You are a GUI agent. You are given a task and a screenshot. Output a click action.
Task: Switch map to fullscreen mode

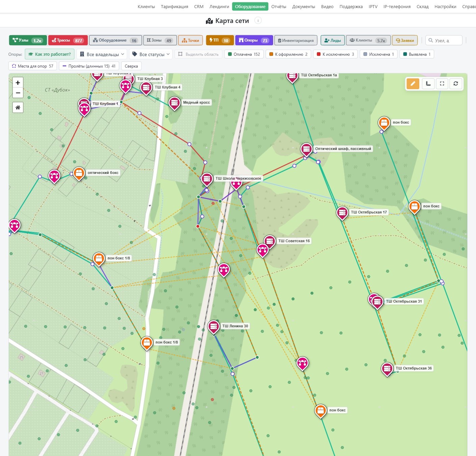pyautogui.click(x=442, y=83)
